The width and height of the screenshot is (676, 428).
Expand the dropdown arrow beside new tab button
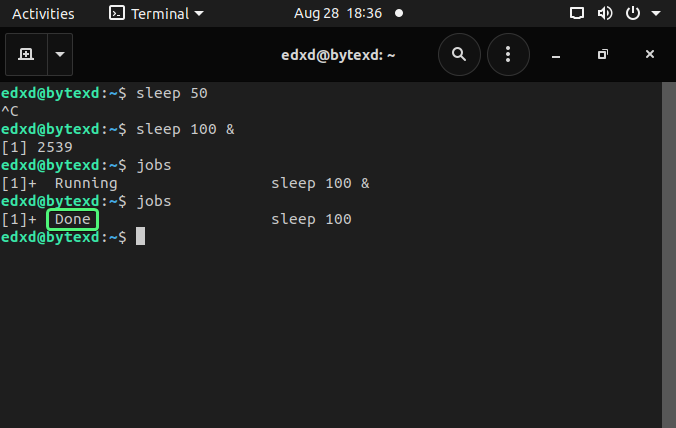click(x=59, y=54)
